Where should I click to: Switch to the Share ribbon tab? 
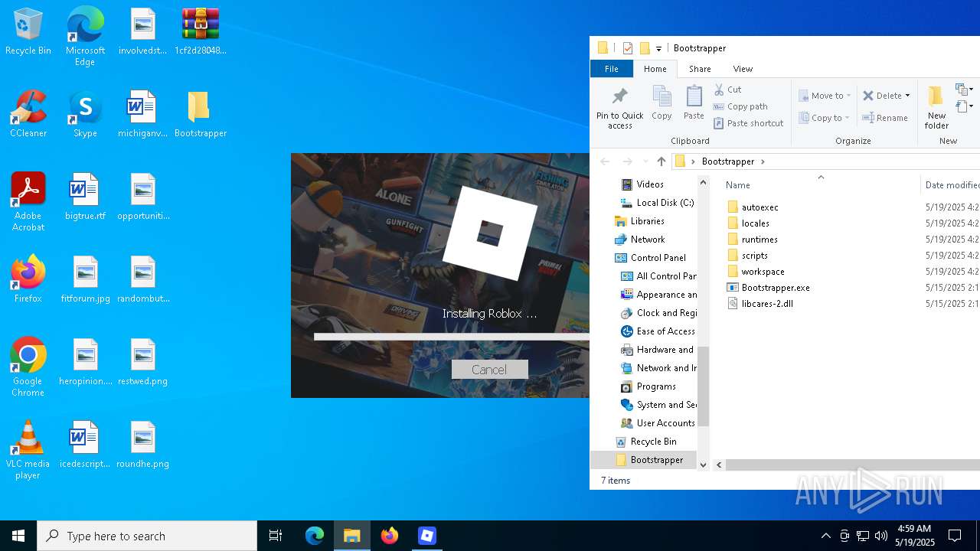(x=700, y=69)
